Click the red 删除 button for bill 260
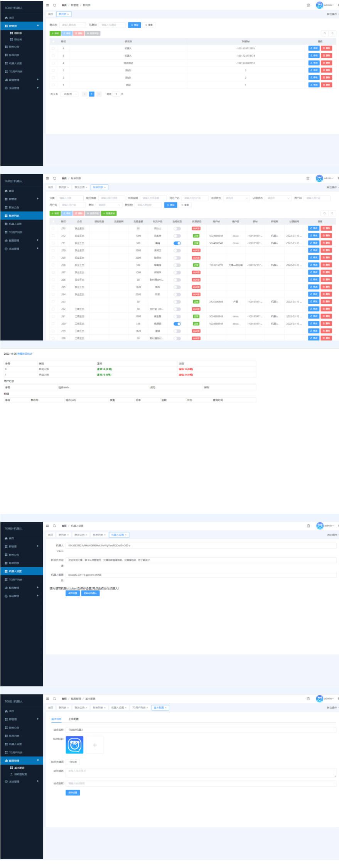339x868 pixels. [326, 324]
